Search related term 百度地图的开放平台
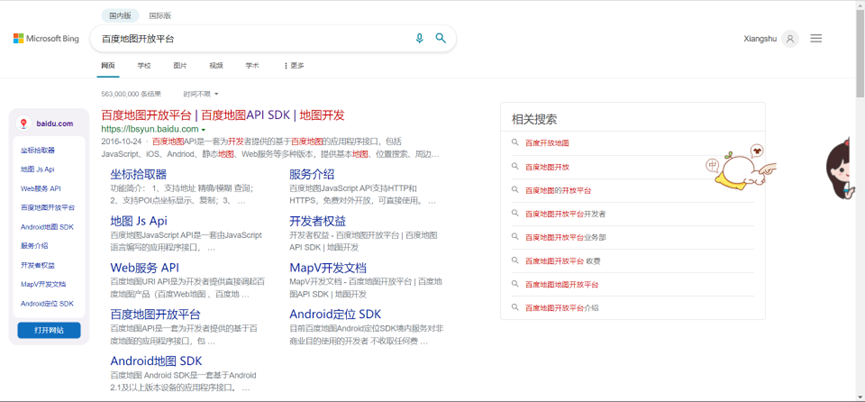The image size is (865, 402). coord(558,190)
